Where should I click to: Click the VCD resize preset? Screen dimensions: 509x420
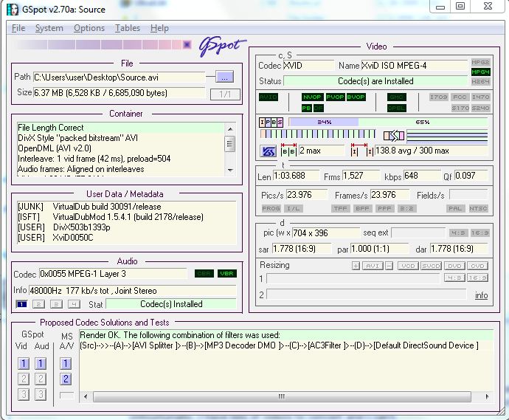coord(408,266)
